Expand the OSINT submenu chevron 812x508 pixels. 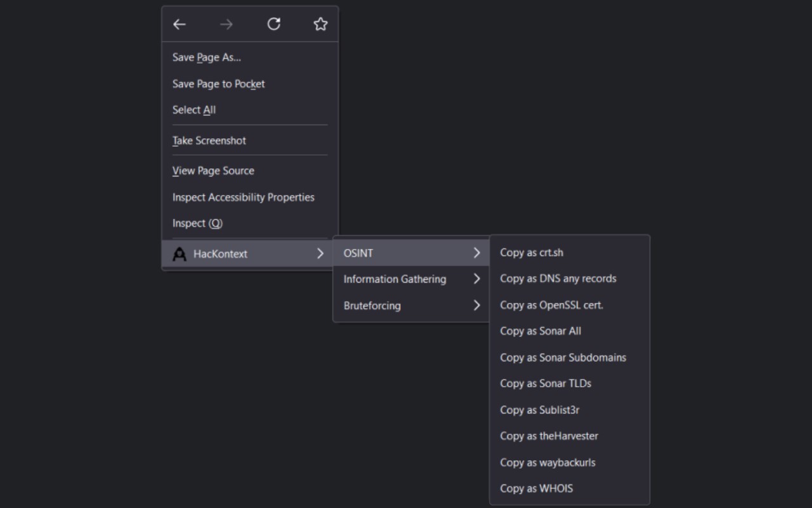(x=476, y=253)
